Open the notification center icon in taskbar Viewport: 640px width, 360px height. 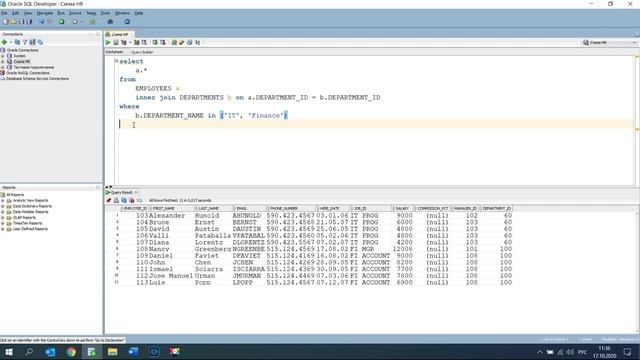click(x=627, y=352)
